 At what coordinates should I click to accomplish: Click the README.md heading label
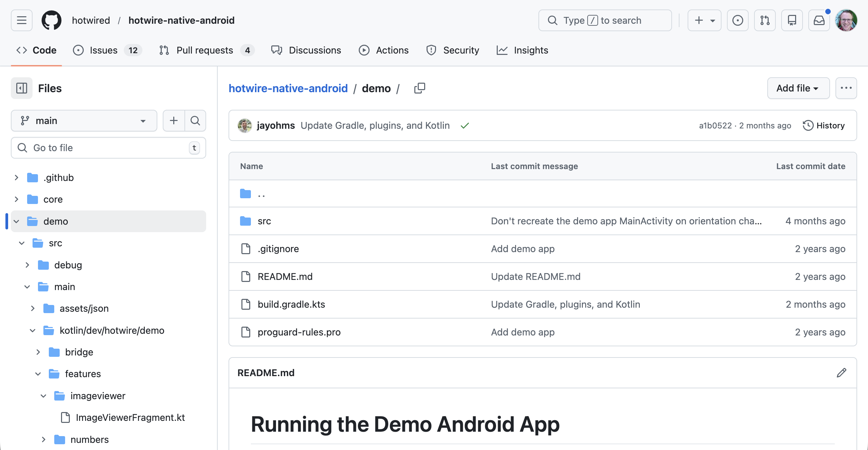[266, 373]
